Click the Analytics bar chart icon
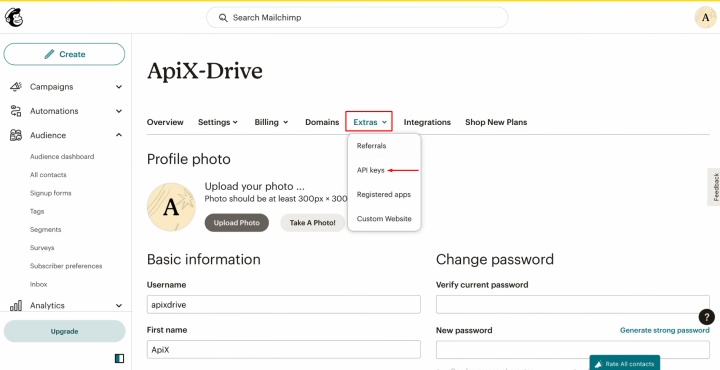Screen dimensions: 720x370 point(16,305)
